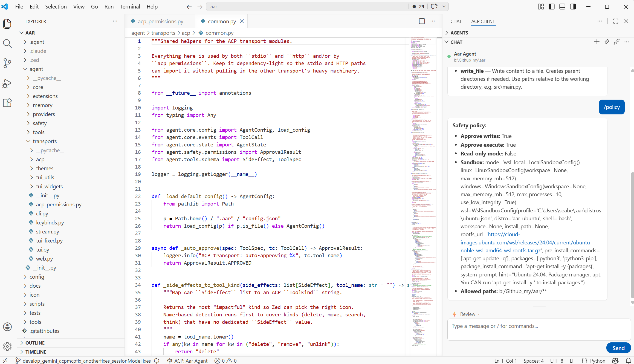The height and width of the screenshot is (364, 634).
Task: Collapse the transports folder
Action: point(45,141)
